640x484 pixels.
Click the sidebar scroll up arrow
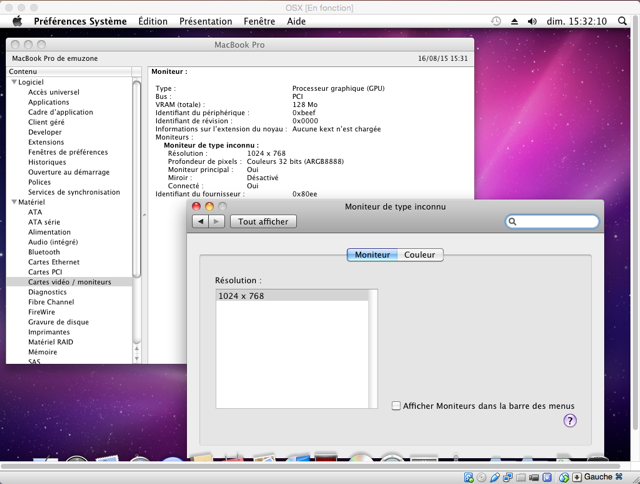tap(136, 349)
